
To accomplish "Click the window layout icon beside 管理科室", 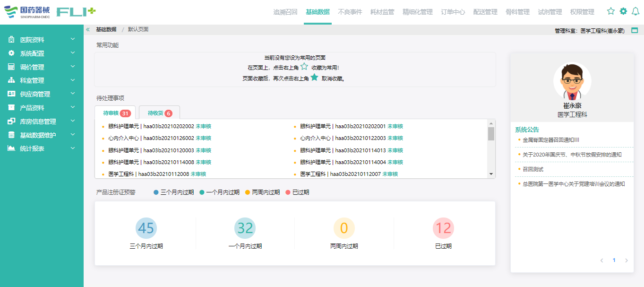I will click(x=635, y=30).
